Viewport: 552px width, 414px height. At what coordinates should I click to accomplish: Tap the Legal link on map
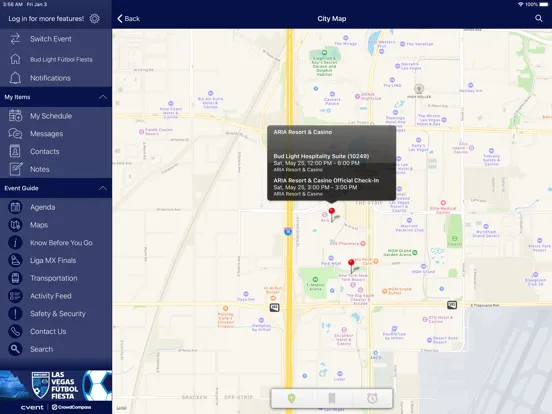(121, 408)
